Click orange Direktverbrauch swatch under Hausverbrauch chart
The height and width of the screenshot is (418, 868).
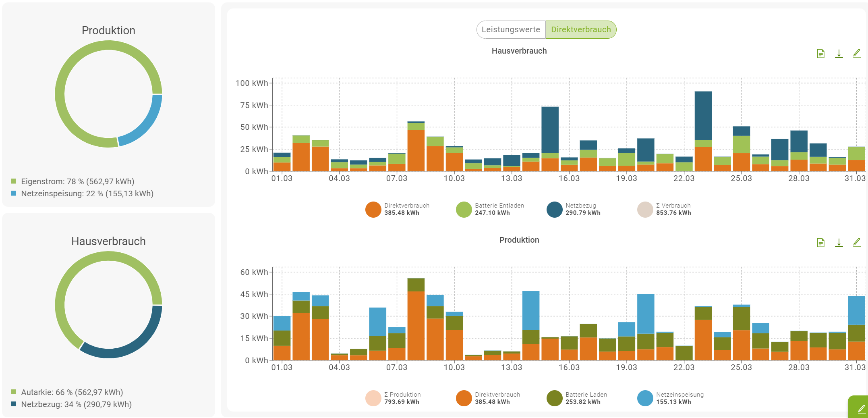pyautogui.click(x=373, y=210)
